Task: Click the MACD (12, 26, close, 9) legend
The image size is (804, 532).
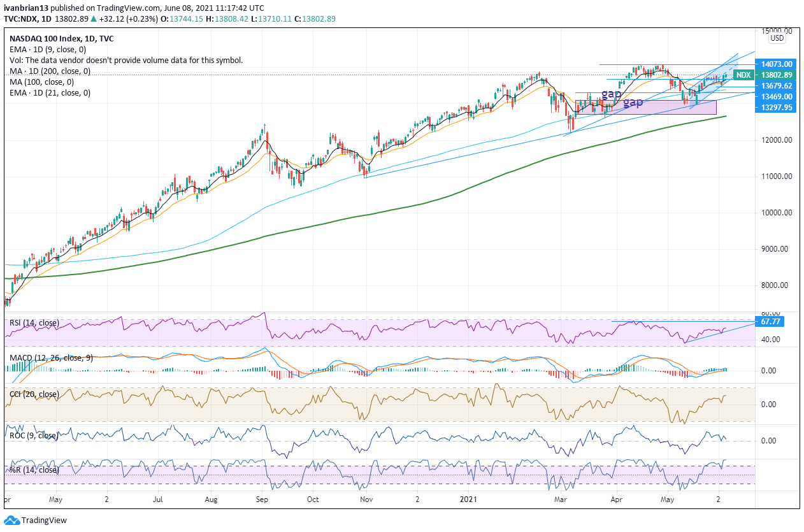Action: [x=51, y=358]
